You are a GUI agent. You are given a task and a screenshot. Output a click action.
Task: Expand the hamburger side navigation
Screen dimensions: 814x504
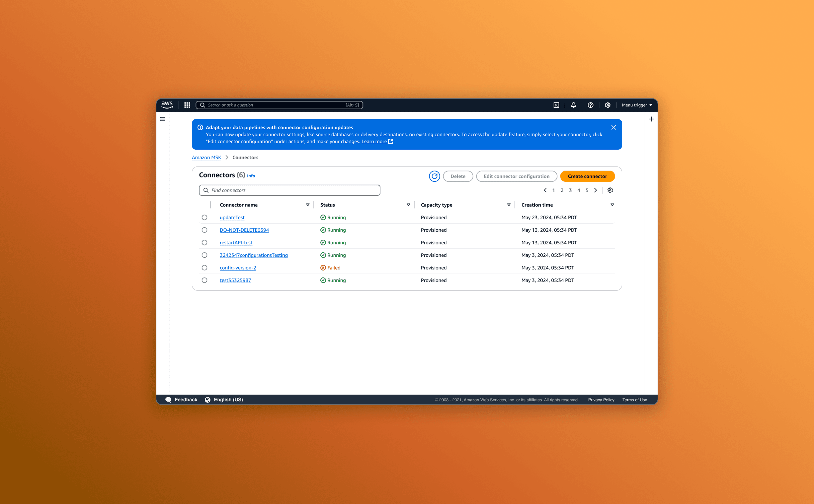[x=163, y=119]
